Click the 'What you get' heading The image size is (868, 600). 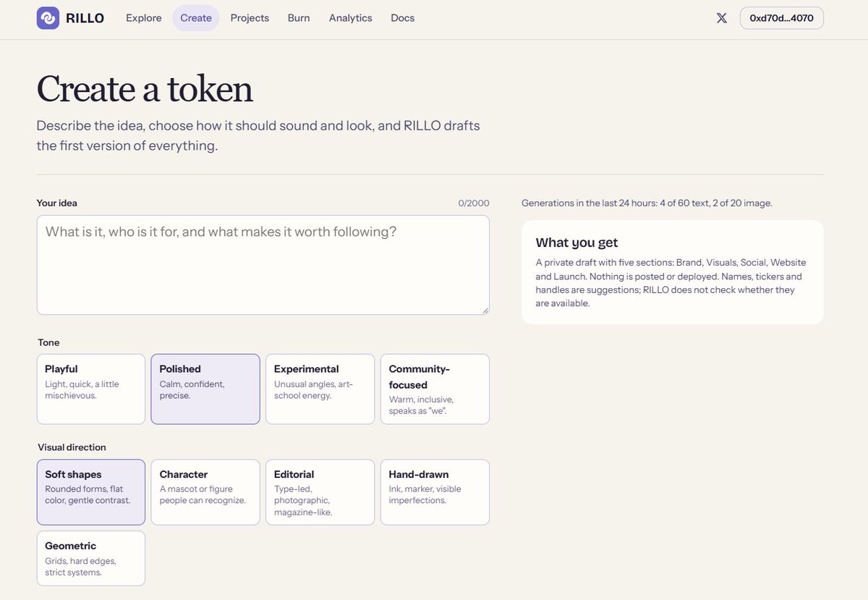(x=577, y=243)
